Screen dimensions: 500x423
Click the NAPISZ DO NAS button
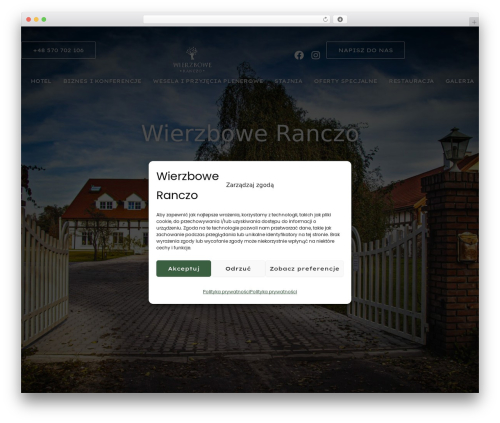365,50
